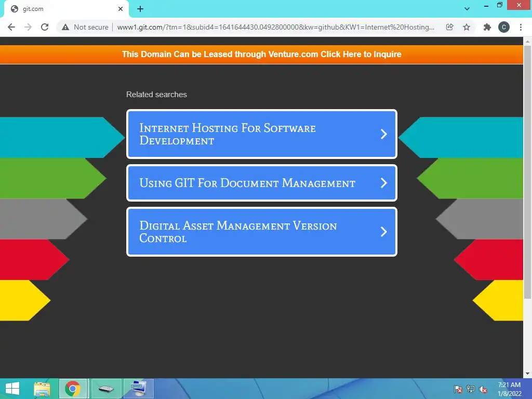Viewport: 532px width, 399px height.
Task: Open Chrome three-dot menu
Action: [521, 27]
